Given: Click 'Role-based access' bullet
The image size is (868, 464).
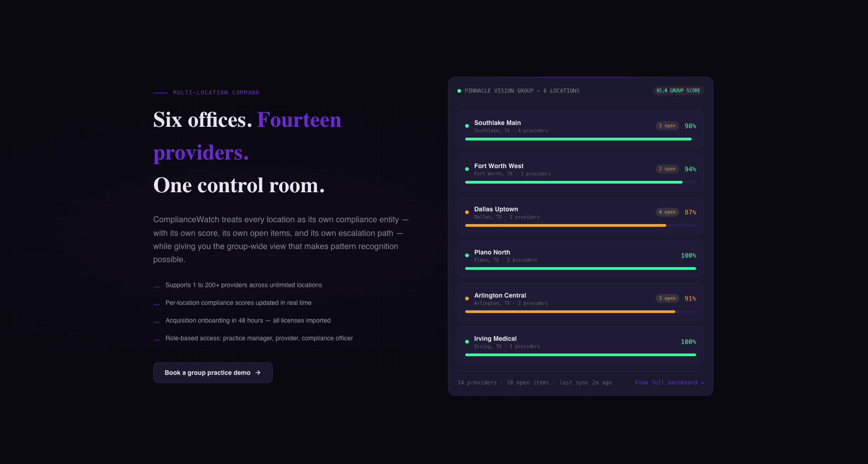Looking at the screenshot, I should pos(259,338).
